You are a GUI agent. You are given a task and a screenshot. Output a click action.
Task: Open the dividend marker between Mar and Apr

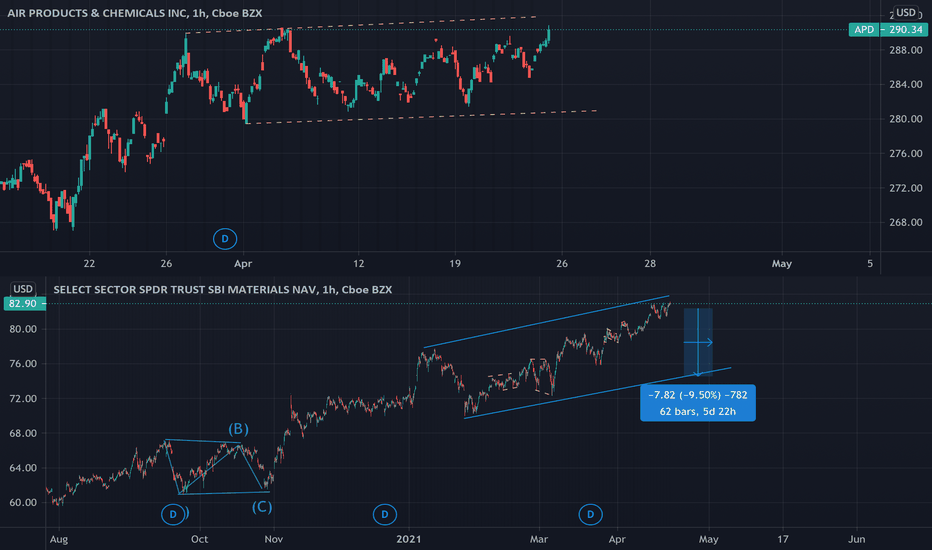pos(590,514)
